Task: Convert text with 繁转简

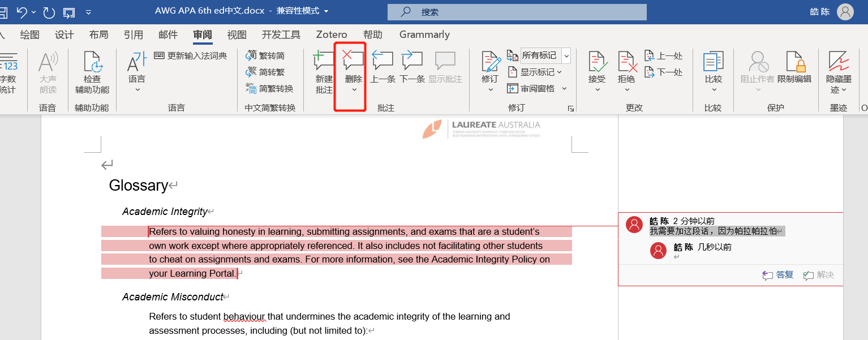Action: click(x=265, y=55)
